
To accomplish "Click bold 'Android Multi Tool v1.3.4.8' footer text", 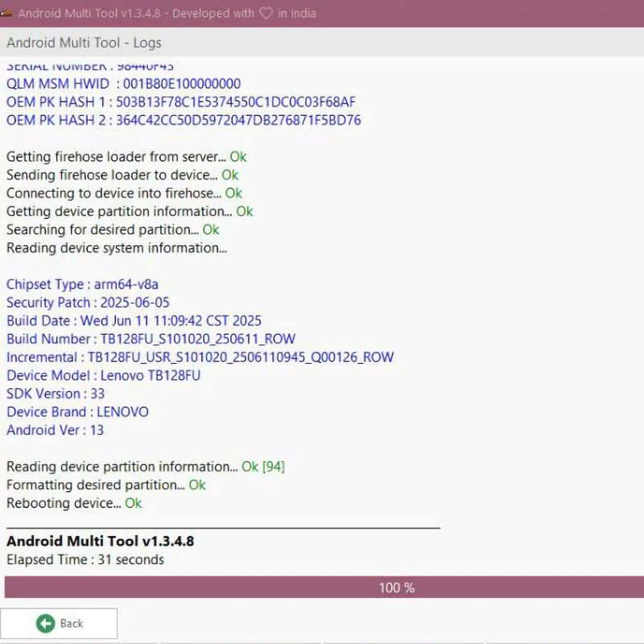I will coord(100,541).
